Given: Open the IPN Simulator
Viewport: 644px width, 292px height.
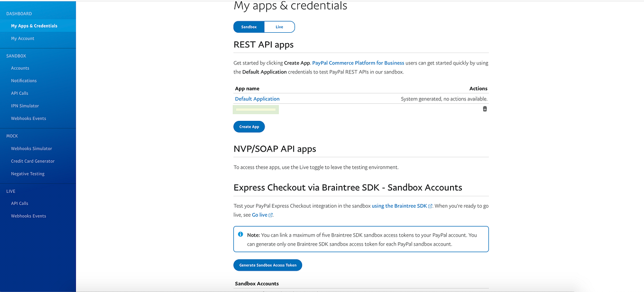Looking at the screenshot, I should pos(25,106).
